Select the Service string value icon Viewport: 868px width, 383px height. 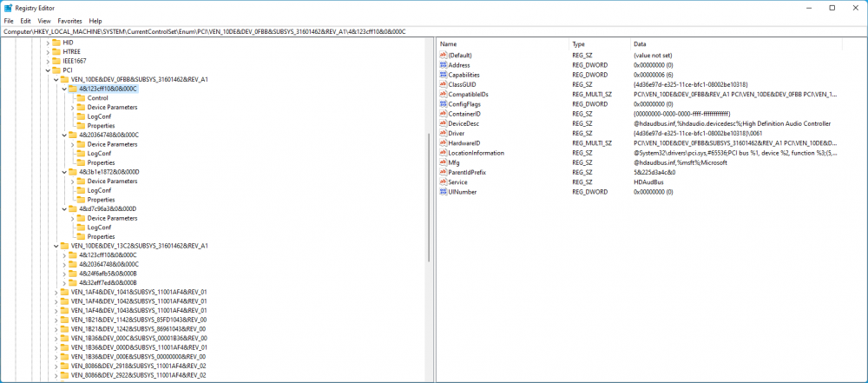[443, 182]
